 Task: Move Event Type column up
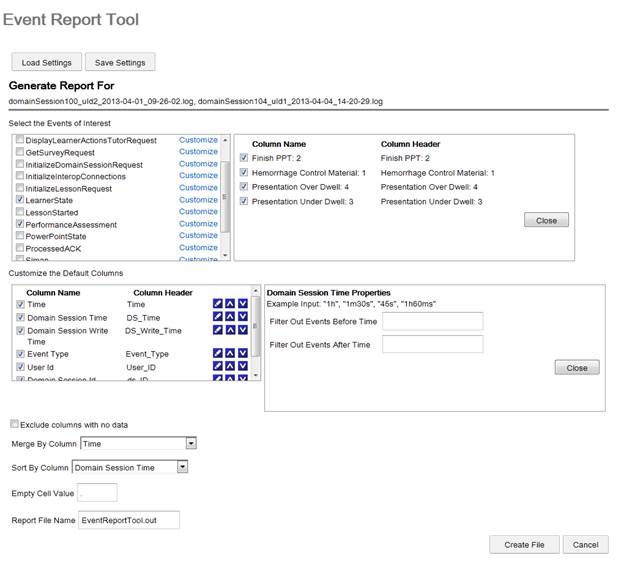pyautogui.click(x=230, y=353)
